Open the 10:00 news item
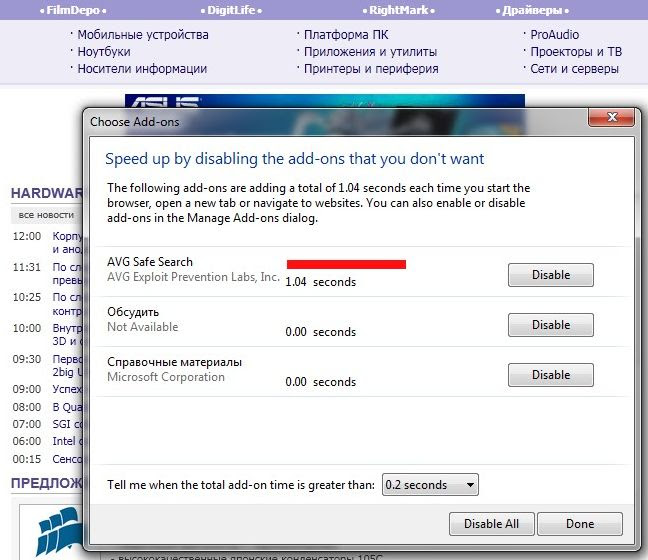 [67, 334]
